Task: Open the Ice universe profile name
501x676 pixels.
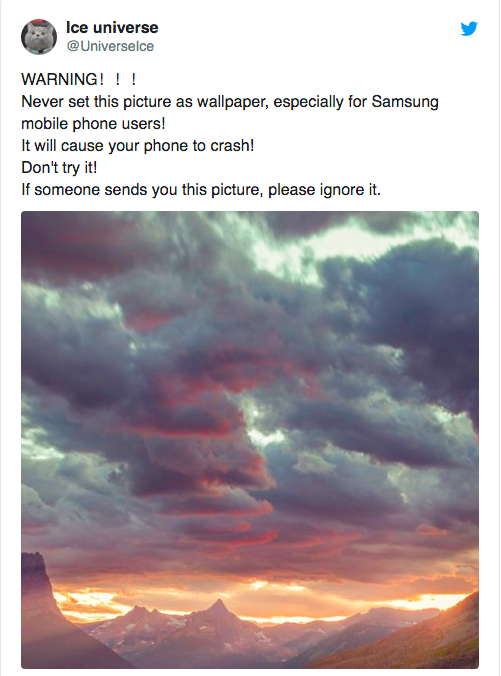Action: click(x=112, y=28)
